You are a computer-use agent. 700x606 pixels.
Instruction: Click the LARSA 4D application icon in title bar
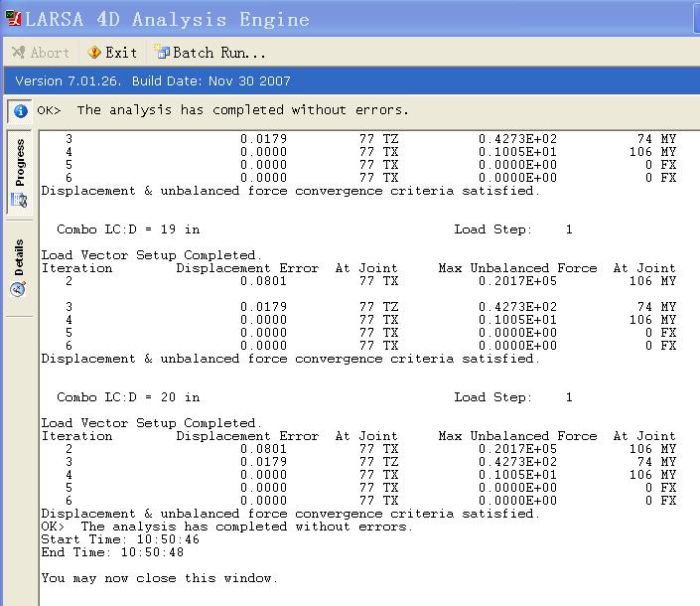[13, 19]
